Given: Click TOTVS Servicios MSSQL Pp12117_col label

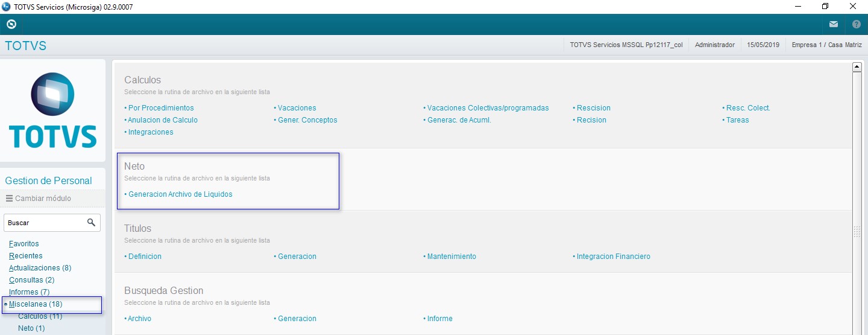Looking at the screenshot, I should 626,45.
